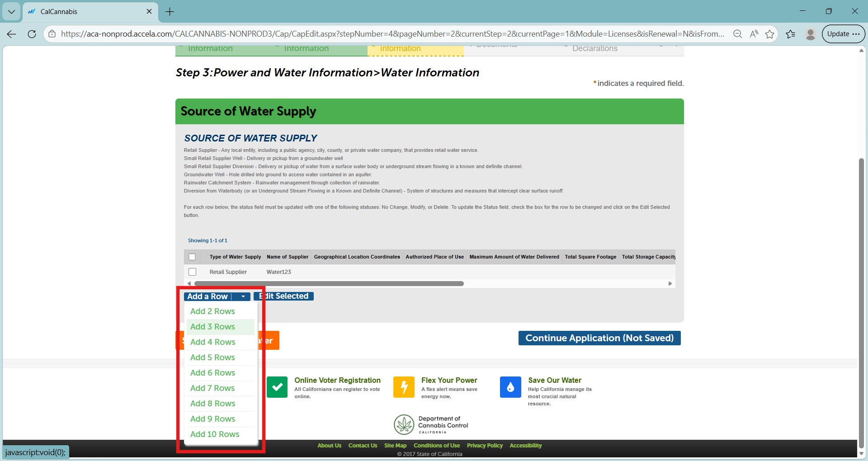The width and height of the screenshot is (868, 461).
Task: Close the CalCannabis tab
Action: 149,11
